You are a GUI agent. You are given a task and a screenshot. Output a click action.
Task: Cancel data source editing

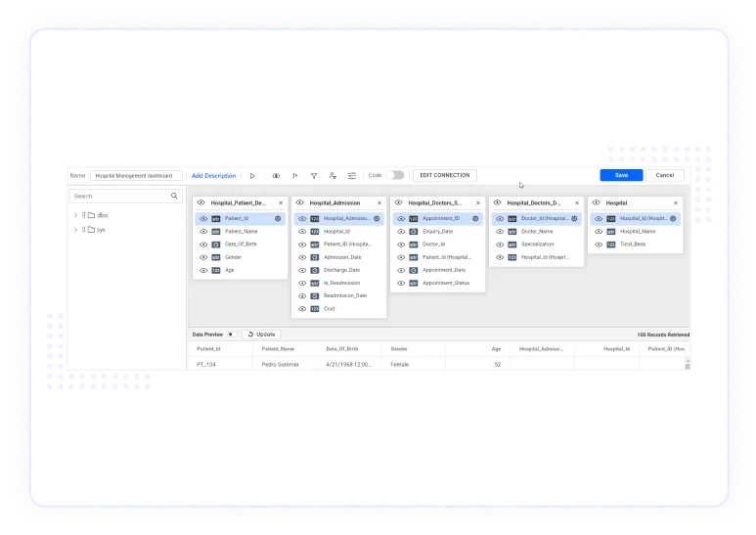pos(664,175)
